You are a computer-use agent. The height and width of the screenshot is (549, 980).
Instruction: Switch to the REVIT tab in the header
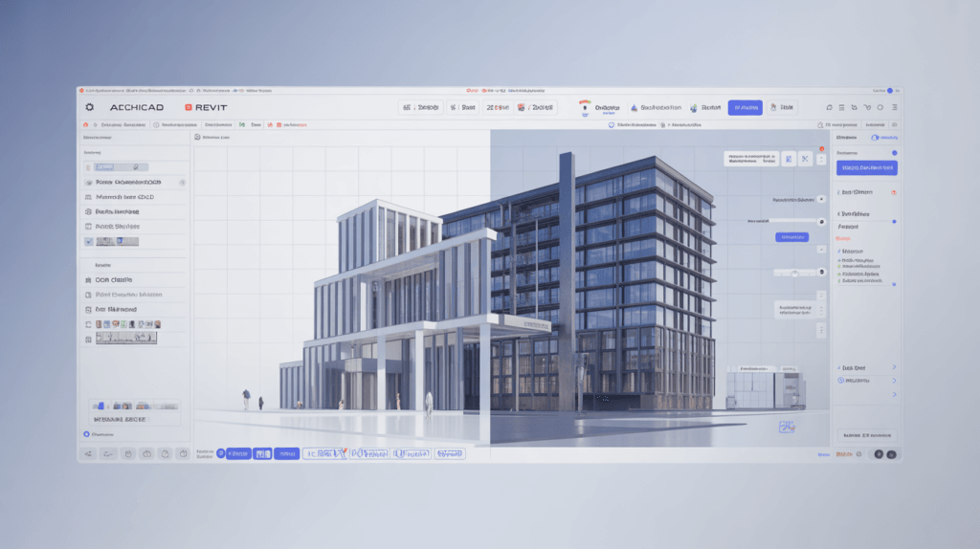[x=211, y=108]
